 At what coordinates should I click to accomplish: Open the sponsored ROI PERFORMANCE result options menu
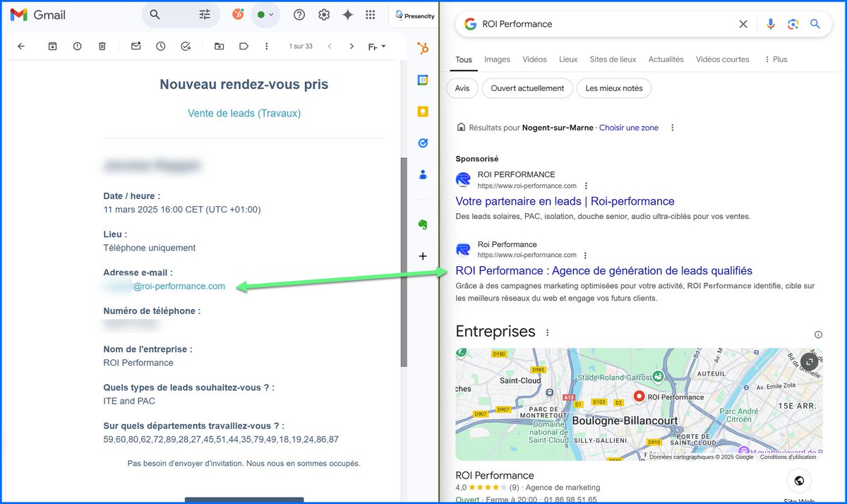click(x=586, y=186)
